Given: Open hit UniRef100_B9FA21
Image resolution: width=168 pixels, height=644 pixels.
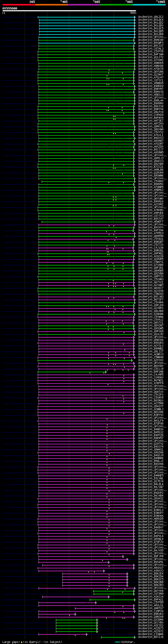Looking at the screenshot, I should coord(151,600).
